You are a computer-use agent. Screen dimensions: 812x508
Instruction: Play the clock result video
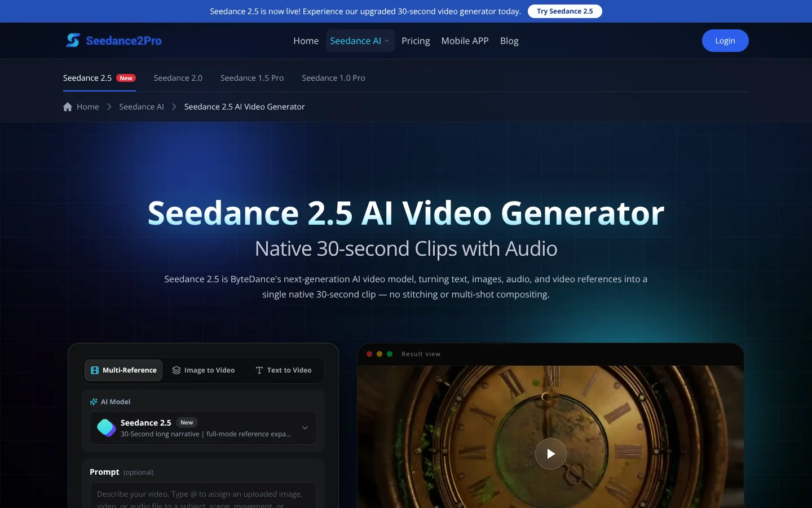[551, 454]
